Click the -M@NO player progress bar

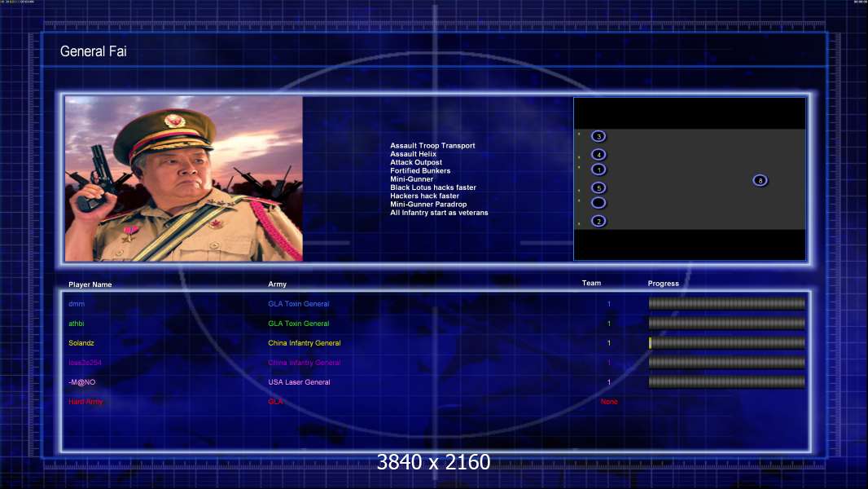pos(727,382)
